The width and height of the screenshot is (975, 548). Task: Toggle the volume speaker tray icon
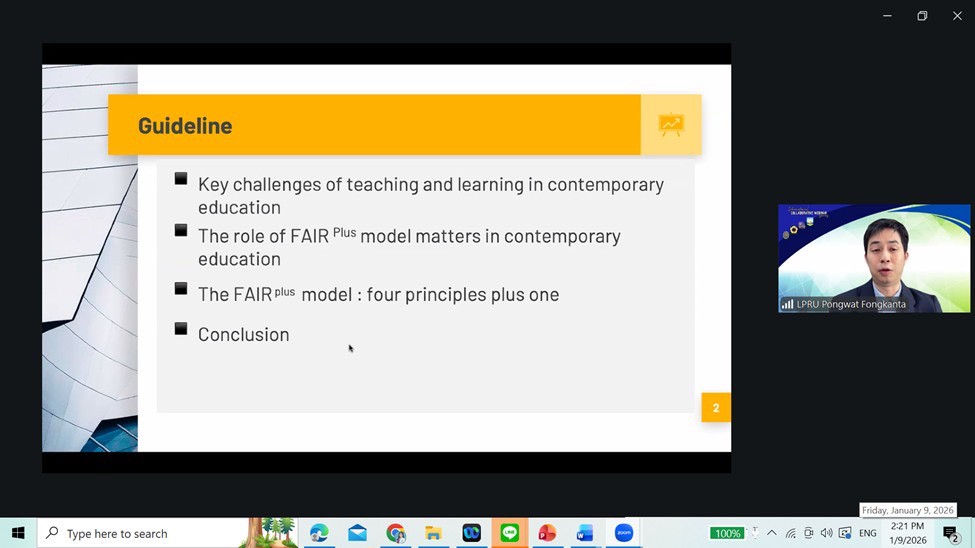pos(826,533)
